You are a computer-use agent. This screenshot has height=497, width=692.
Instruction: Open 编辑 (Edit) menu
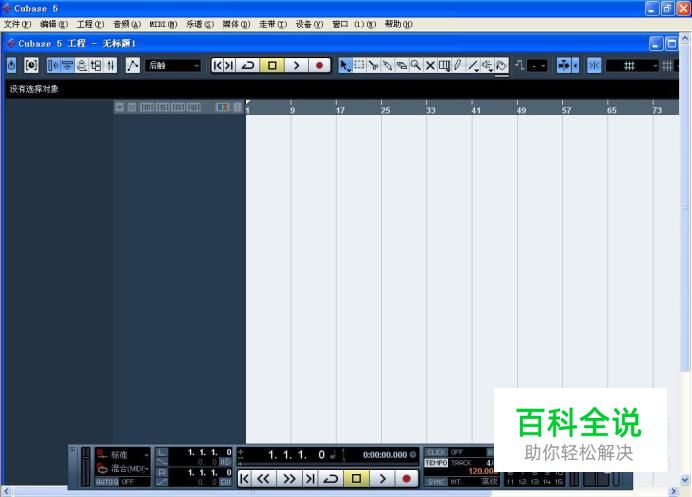pyautogui.click(x=54, y=24)
